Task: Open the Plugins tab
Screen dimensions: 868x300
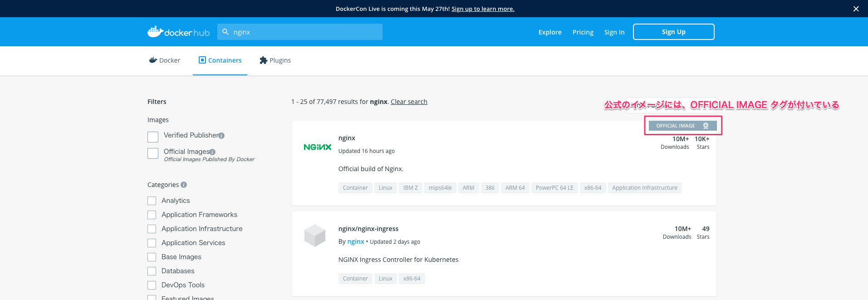Action: point(275,60)
